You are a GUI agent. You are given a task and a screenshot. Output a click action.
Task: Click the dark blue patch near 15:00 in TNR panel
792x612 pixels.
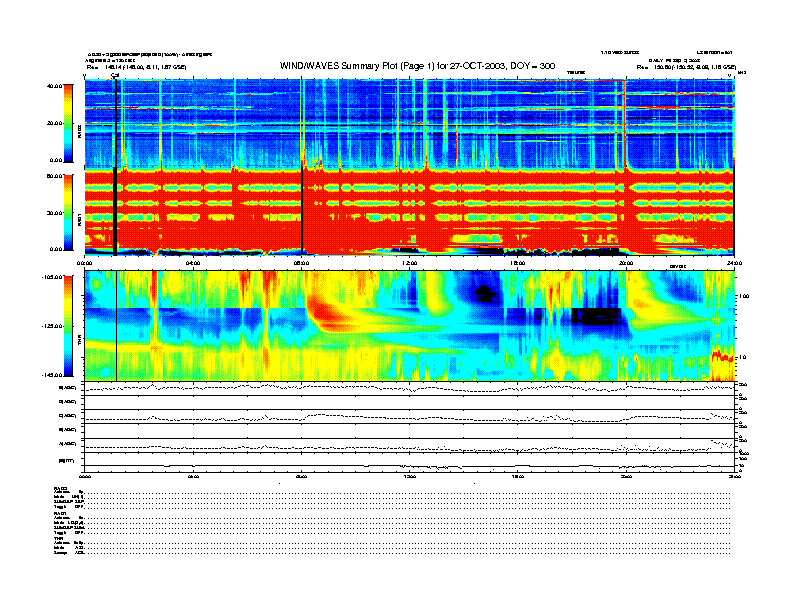pyautogui.click(x=484, y=292)
